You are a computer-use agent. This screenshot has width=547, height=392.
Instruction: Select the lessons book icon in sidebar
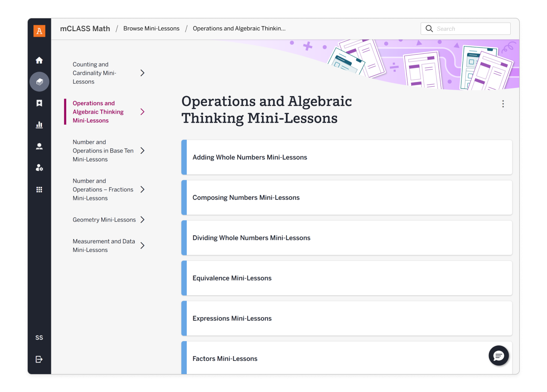coord(39,82)
